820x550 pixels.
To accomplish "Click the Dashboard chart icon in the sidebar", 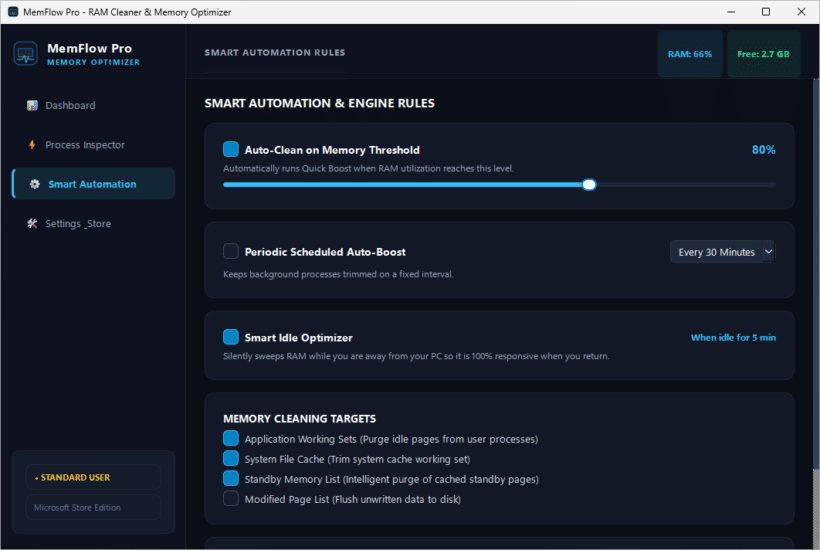I will click(x=32, y=106).
